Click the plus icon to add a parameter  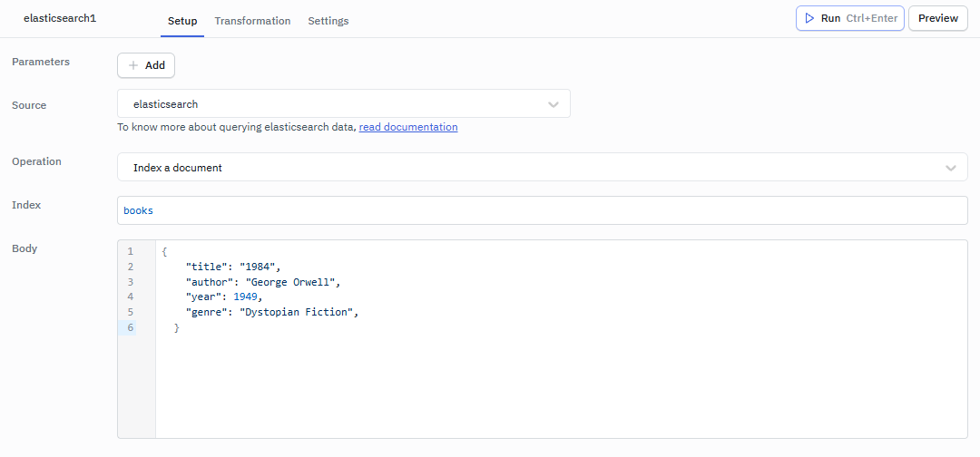(x=133, y=65)
